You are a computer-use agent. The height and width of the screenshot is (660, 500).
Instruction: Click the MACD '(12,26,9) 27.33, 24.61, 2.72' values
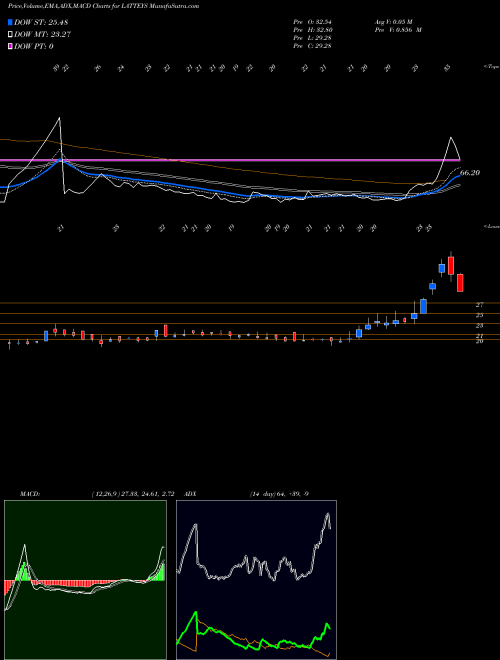point(133,494)
